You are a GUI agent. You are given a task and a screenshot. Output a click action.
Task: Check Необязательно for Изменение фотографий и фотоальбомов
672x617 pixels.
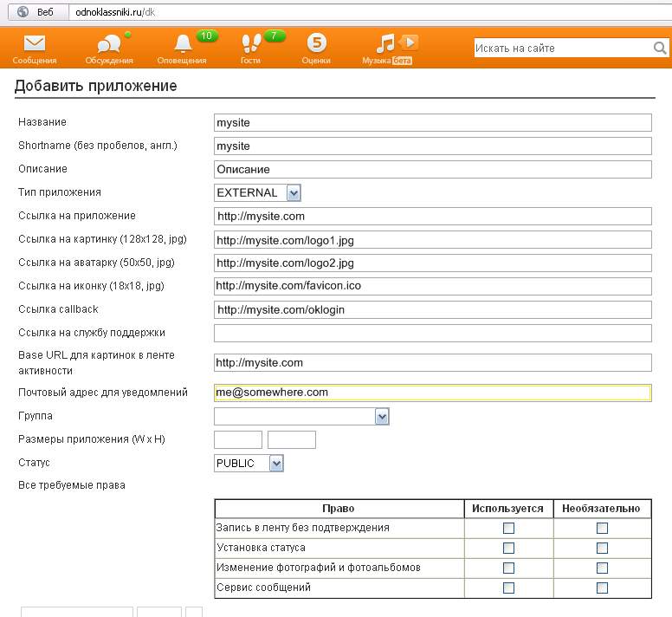pyautogui.click(x=602, y=568)
